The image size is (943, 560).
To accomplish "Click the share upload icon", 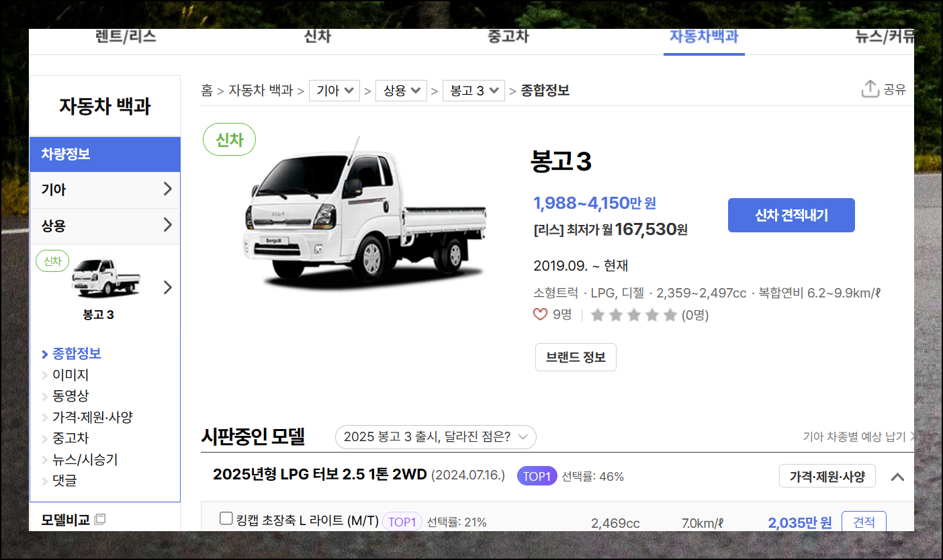I will pos(870,89).
